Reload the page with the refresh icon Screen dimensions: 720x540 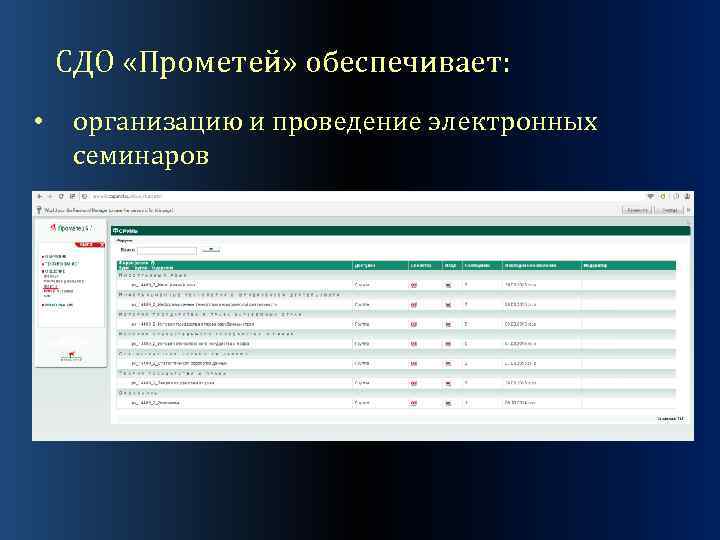point(61,196)
